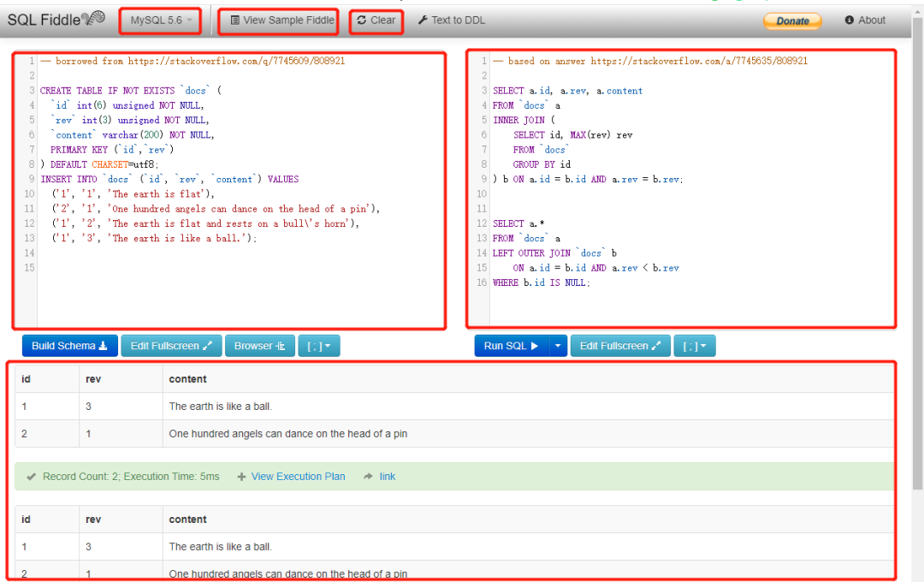Screen dimensions: 924x582
Task: Open Text to DDL tool
Action: [x=451, y=21]
